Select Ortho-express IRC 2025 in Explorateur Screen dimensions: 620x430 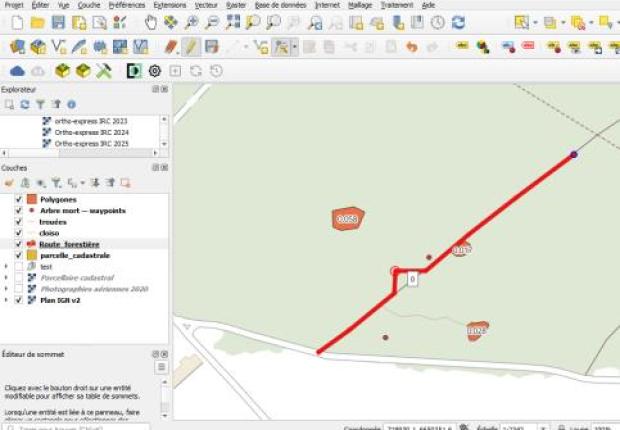pyautogui.click(x=91, y=143)
